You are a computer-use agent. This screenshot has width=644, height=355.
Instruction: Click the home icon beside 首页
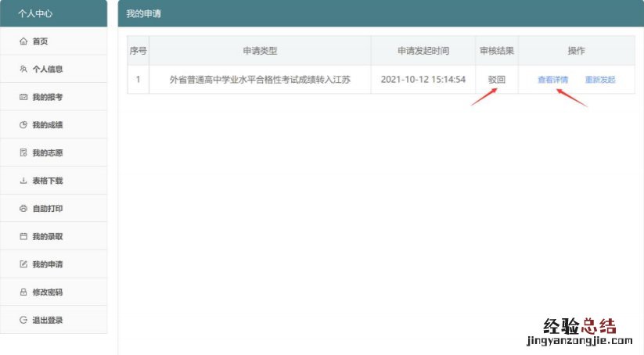pyautogui.click(x=23, y=41)
